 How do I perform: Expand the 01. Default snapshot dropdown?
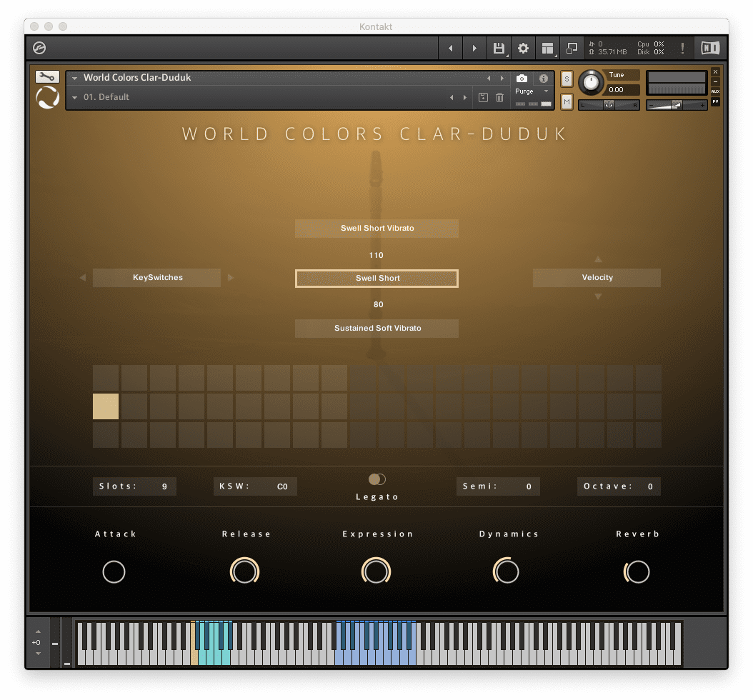[75, 97]
